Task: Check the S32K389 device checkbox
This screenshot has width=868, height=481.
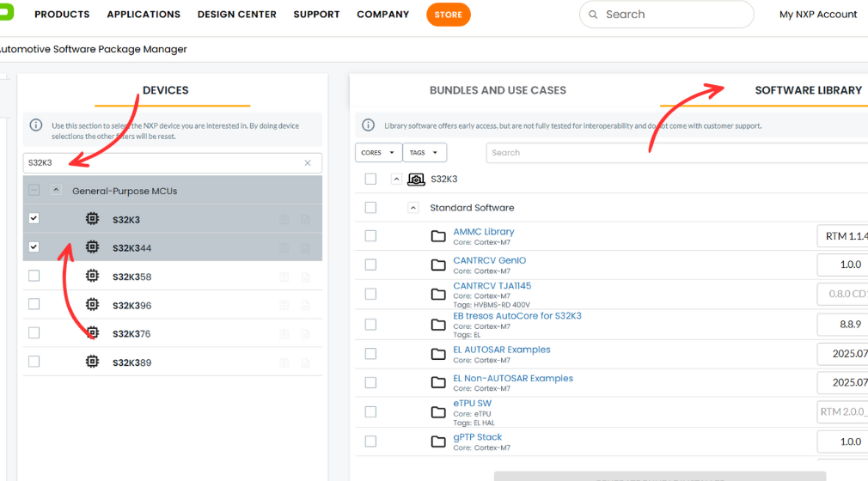Action: coord(34,362)
